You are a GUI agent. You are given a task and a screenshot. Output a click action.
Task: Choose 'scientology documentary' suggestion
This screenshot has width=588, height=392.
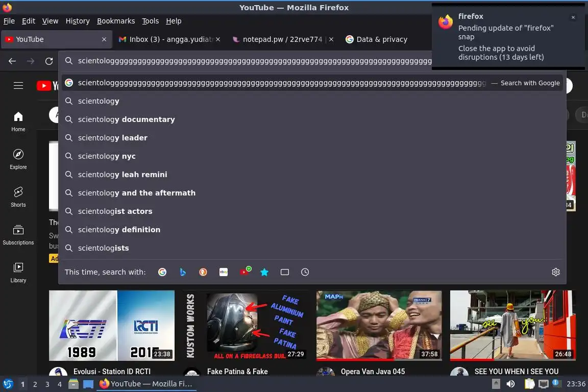[x=313, y=119]
